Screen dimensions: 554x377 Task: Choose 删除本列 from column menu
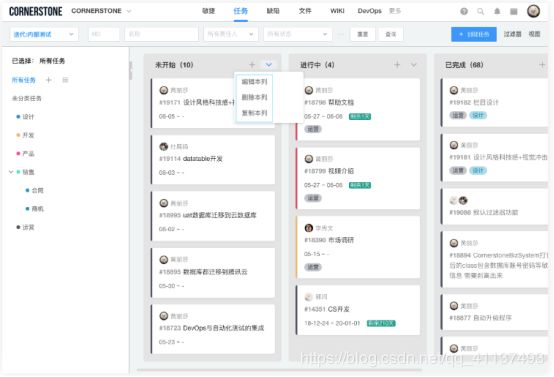tap(254, 97)
